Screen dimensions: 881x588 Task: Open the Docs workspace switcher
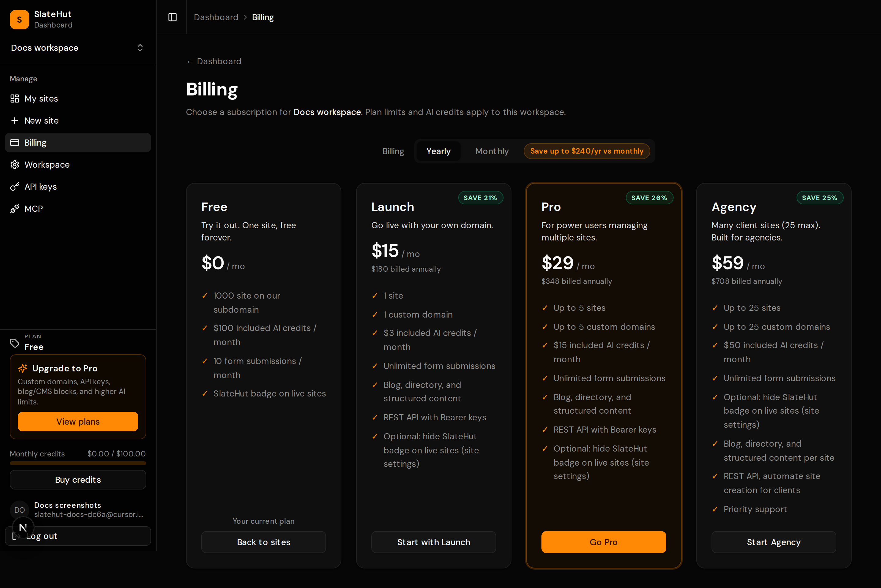tap(78, 48)
